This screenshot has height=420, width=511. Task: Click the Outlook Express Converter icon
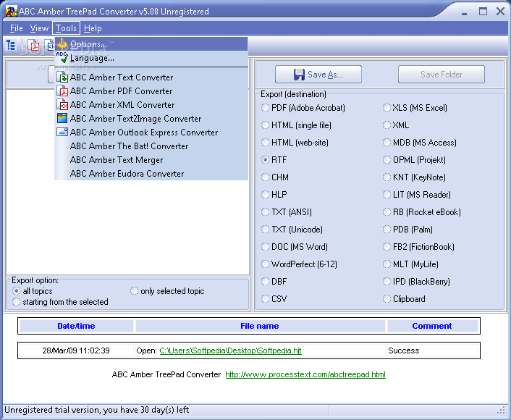tap(62, 132)
